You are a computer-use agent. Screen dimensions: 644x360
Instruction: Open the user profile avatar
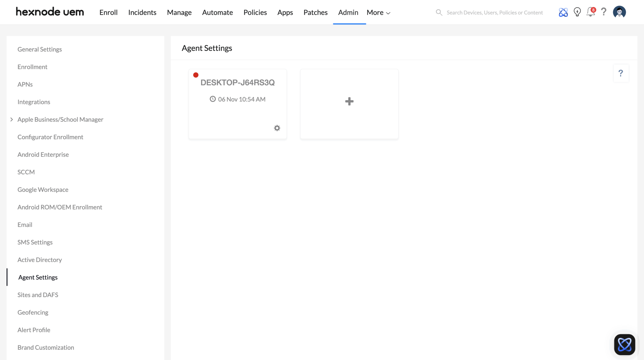(x=619, y=12)
